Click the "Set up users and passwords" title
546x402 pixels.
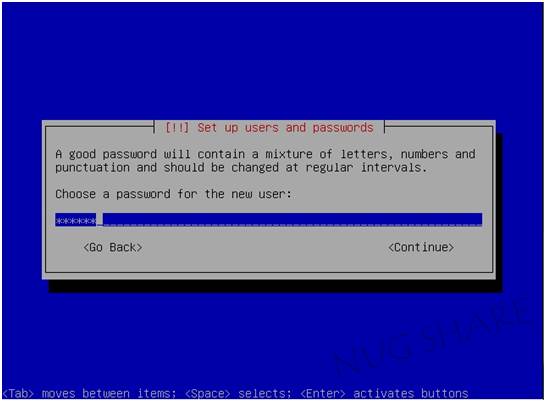[286, 128]
